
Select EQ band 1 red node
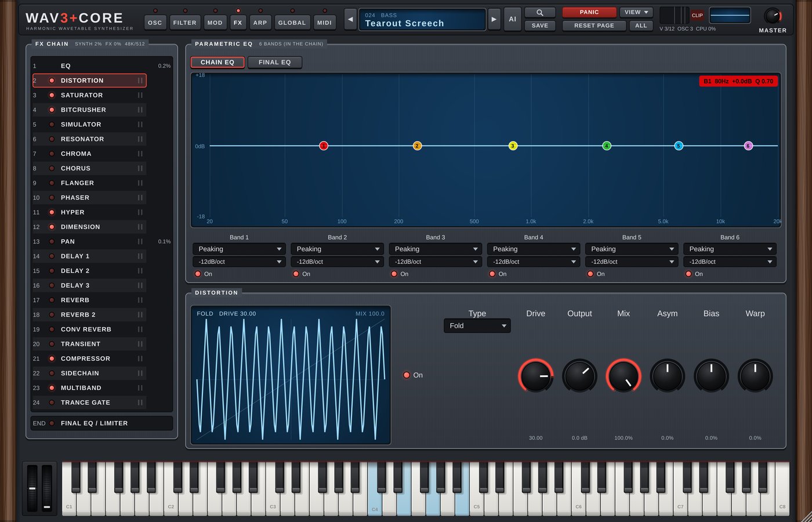[x=324, y=146]
